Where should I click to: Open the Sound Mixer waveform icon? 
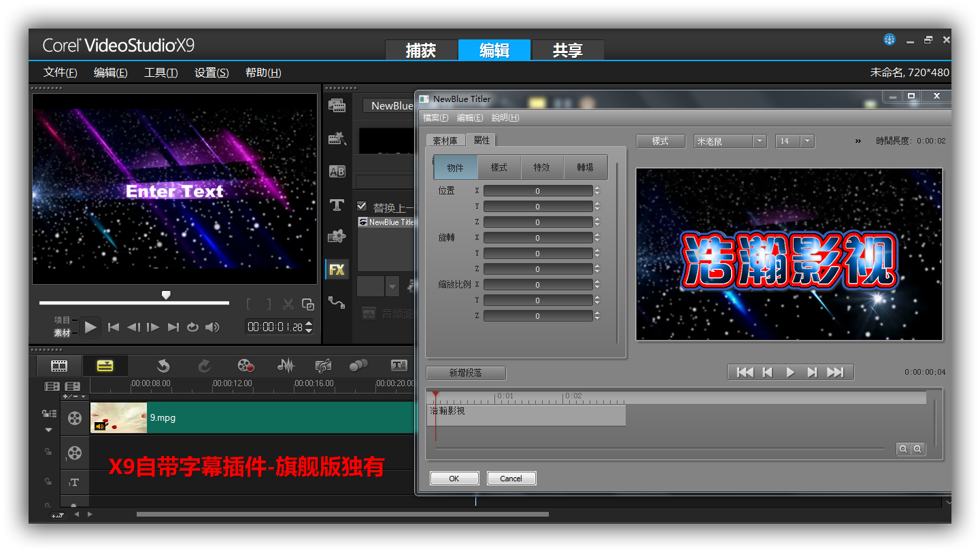[x=286, y=366]
